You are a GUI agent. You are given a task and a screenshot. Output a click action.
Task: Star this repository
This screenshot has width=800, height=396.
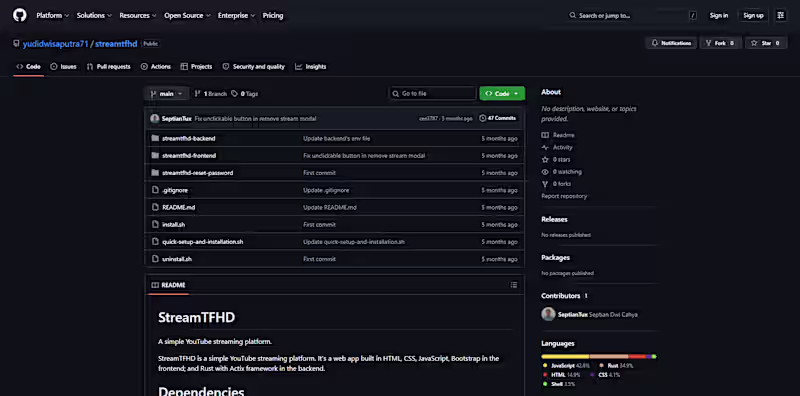point(766,43)
